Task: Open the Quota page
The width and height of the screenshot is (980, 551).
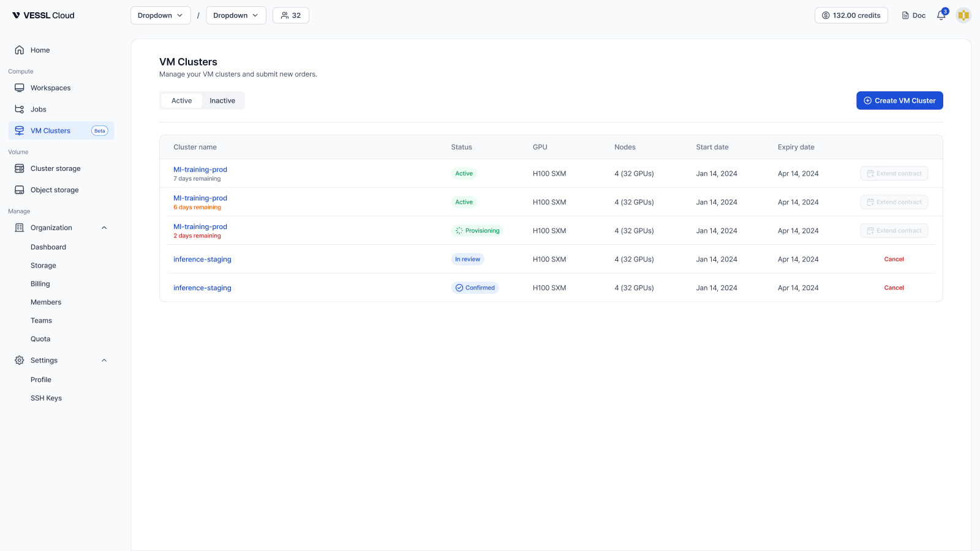Action: point(40,339)
